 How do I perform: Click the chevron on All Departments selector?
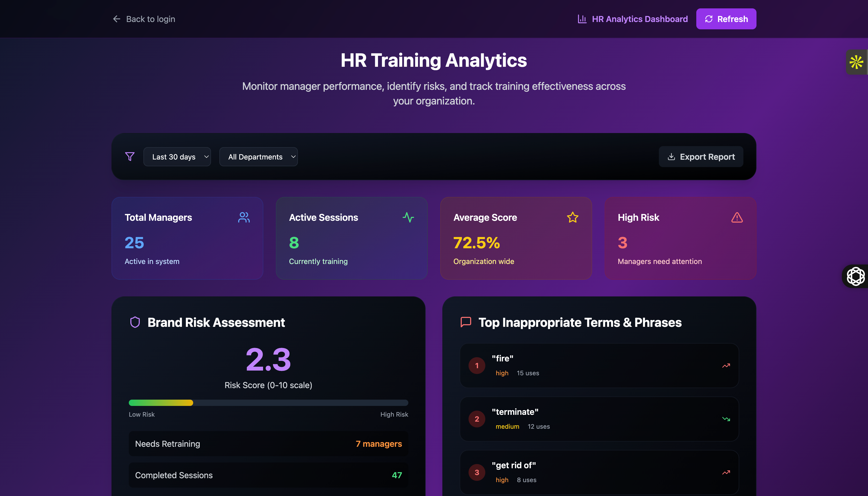[x=293, y=157]
